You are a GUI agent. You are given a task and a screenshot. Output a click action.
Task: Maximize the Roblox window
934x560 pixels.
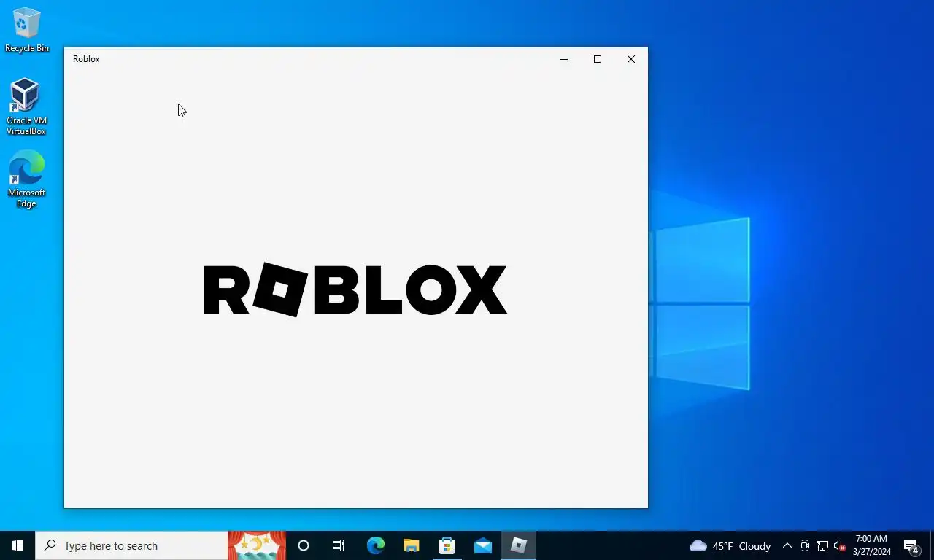tap(598, 59)
